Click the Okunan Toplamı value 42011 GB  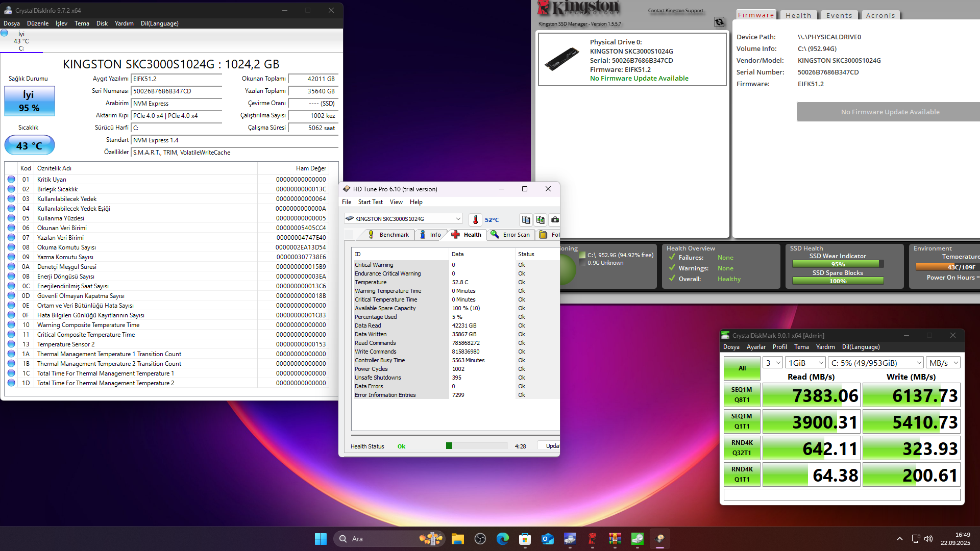[313, 79]
